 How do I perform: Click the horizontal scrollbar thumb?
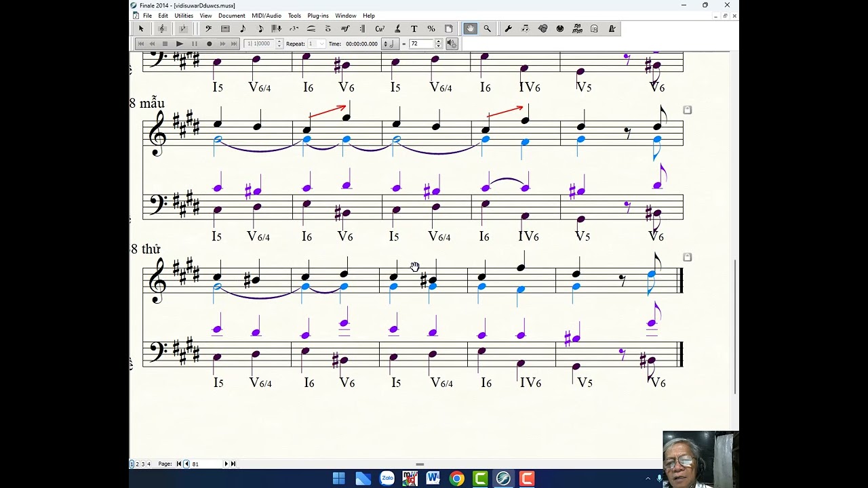(420, 464)
